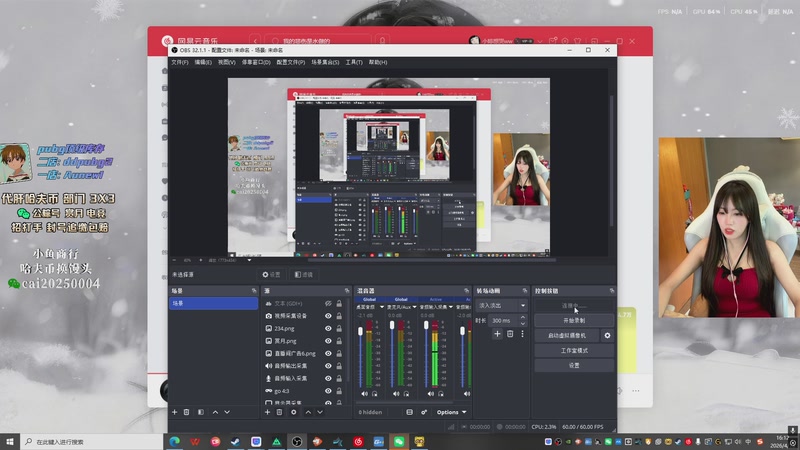Viewport: 800px width, 450px height.
Task: Hide the go 4:3 source
Action: coord(328,391)
